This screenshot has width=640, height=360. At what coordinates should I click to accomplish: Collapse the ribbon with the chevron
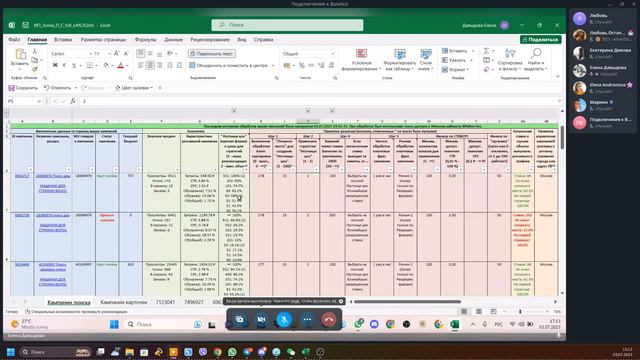point(558,76)
